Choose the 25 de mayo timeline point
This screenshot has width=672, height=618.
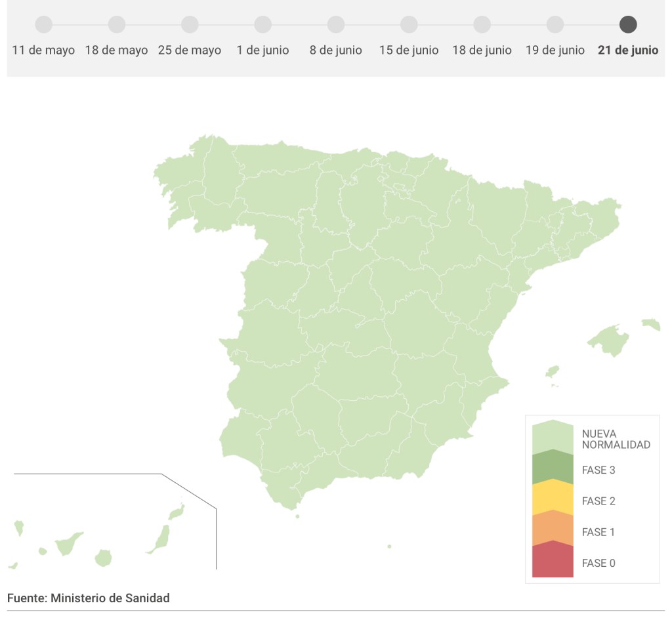coord(190,25)
